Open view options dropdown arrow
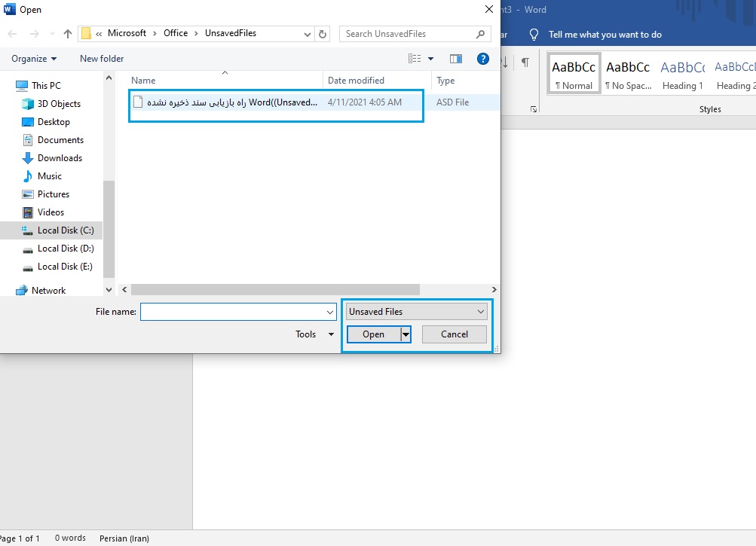The width and height of the screenshot is (756, 546). tap(430, 59)
